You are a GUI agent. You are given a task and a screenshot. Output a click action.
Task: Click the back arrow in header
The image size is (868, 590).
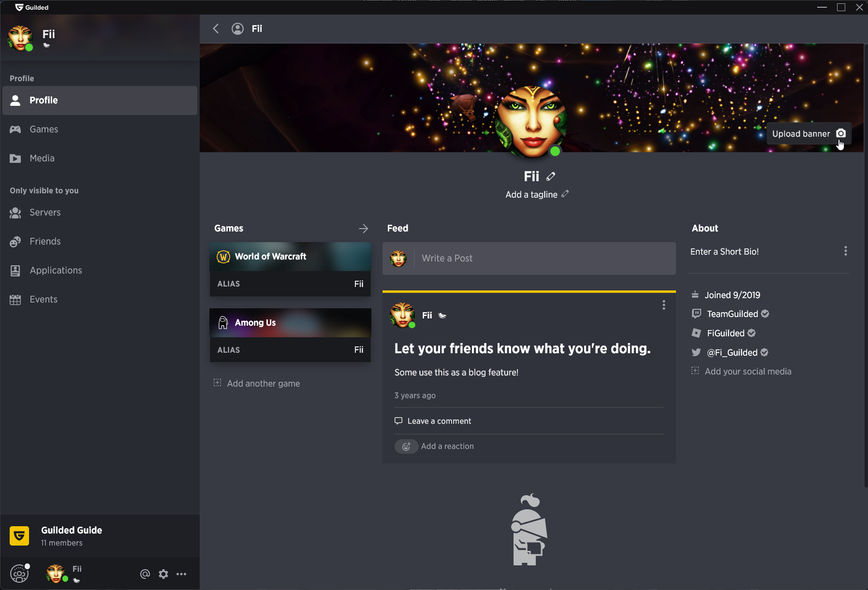point(216,29)
